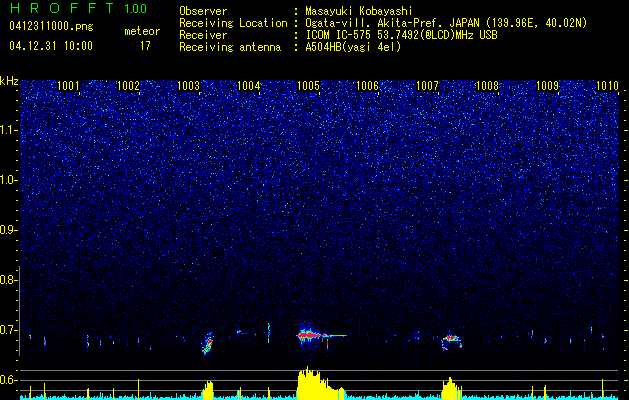Click the date stamp 04.12.31 10:00
The width and height of the screenshot is (629, 400).
[x=51, y=46]
